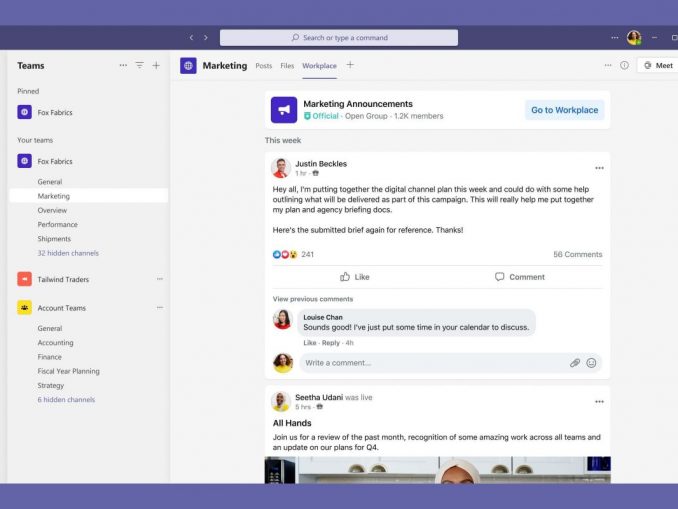Collapse the Account Teams team
This screenshot has width=678, height=509.
[x=61, y=308]
